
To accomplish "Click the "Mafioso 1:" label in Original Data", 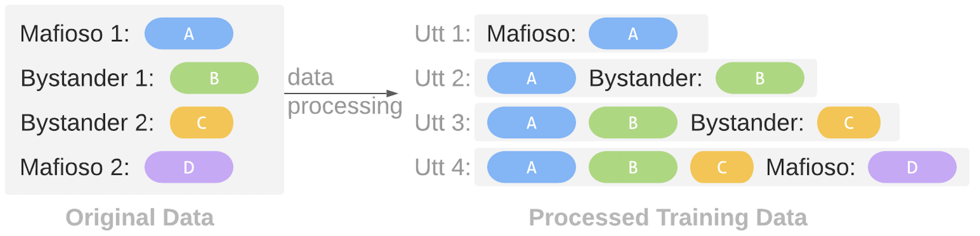I will (x=75, y=34).
